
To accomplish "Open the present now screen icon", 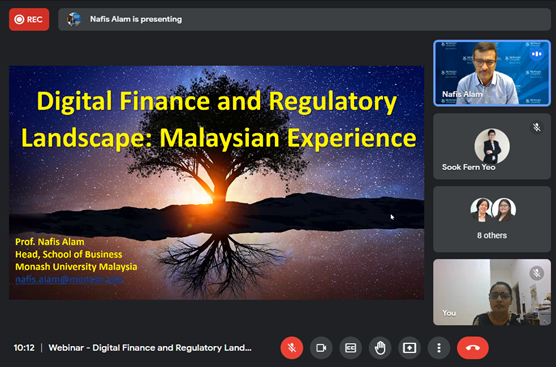I will tap(409, 348).
